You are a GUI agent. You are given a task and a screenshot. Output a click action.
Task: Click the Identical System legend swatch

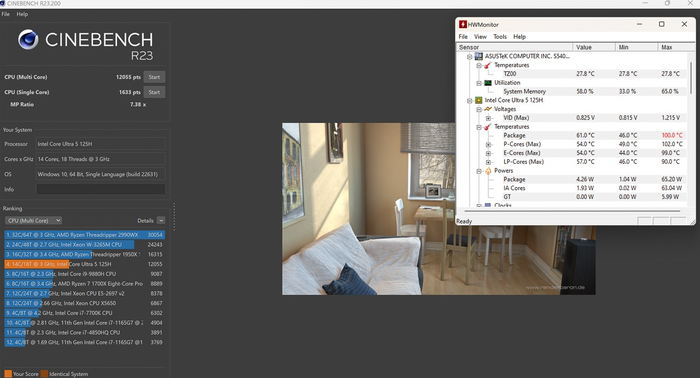point(44,374)
